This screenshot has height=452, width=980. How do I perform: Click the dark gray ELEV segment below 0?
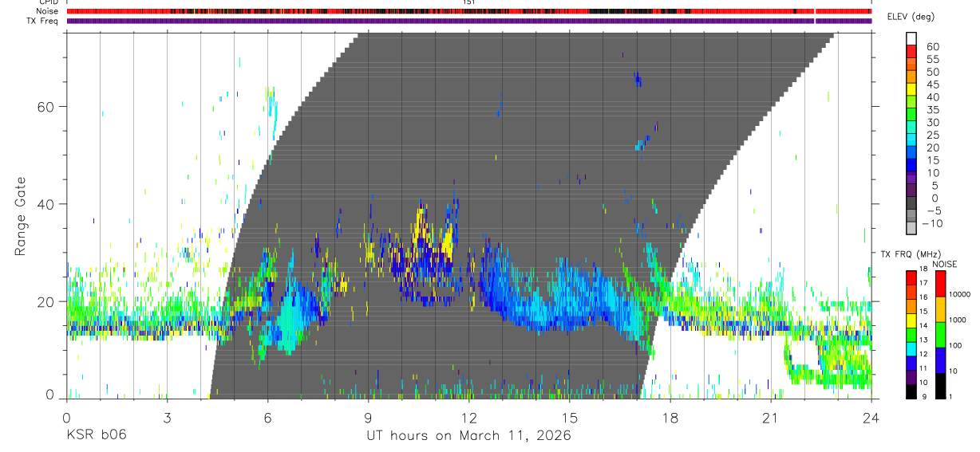pos(911,203)
